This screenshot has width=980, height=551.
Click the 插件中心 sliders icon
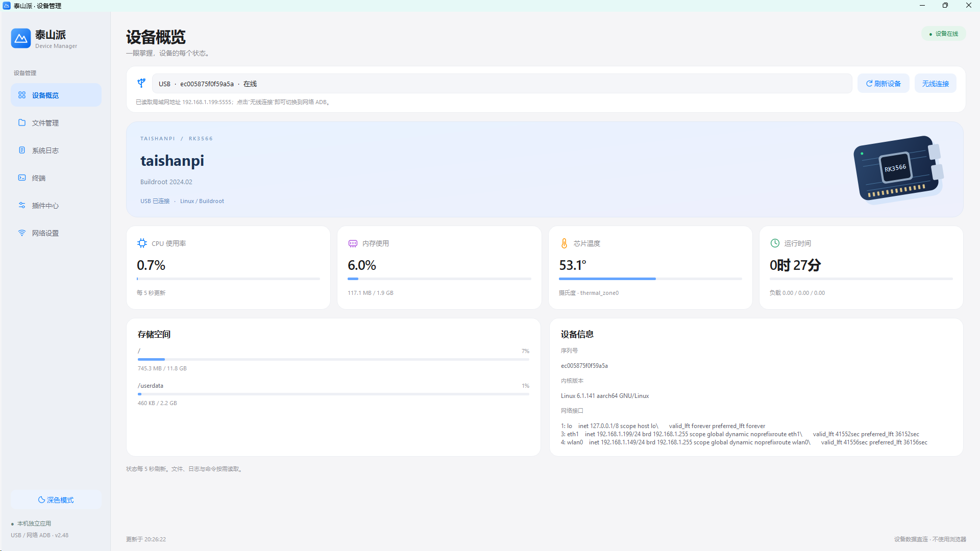pyautogui.click(x=22, y=205)
